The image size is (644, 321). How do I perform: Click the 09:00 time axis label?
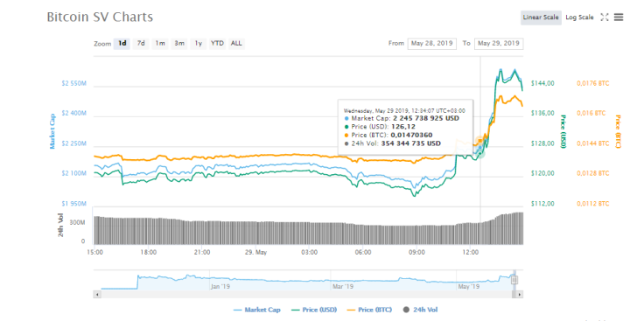pyautogui.click(x=416, y=252)
